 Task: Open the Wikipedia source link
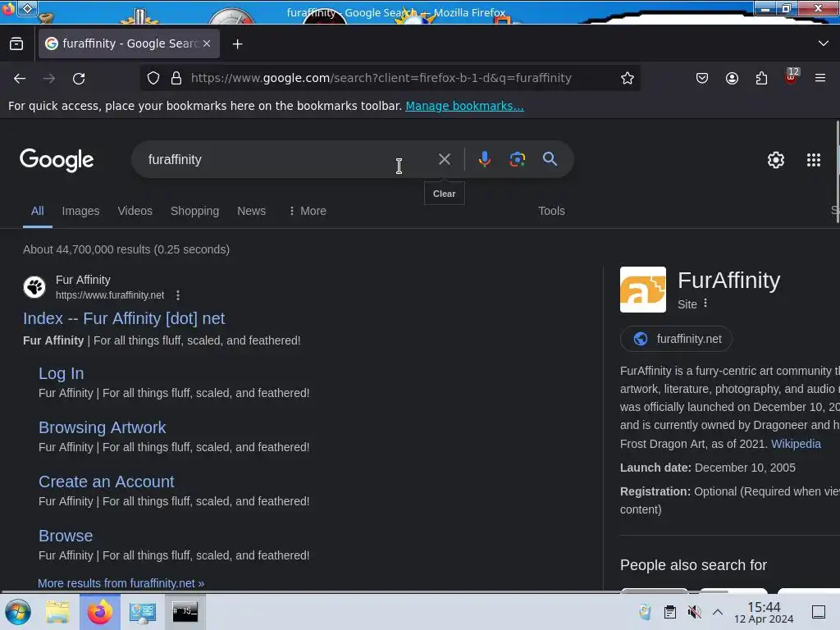pos(796,444)
